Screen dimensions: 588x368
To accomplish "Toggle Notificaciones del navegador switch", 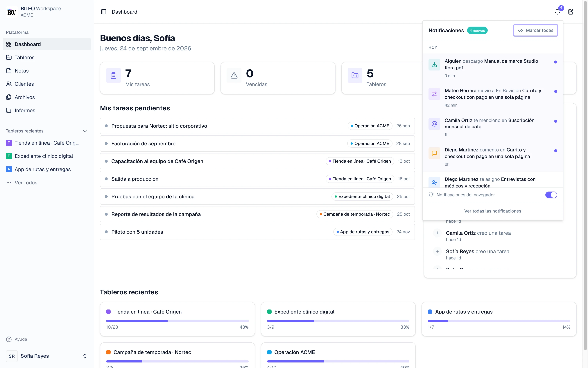I will pos(551,195).
